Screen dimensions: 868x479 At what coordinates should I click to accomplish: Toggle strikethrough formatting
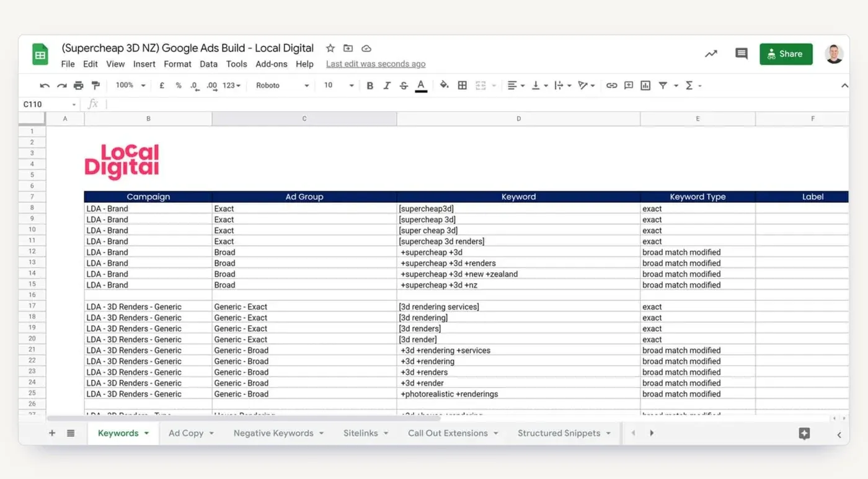tap(404, 86)
